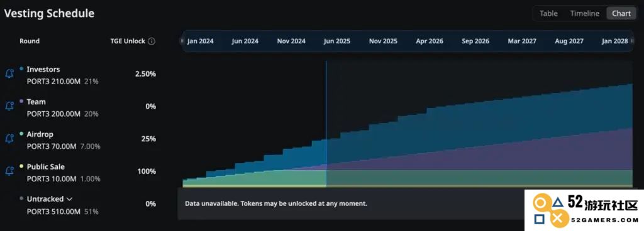
Task: Select the Team round label
Action: coord(36,102)
